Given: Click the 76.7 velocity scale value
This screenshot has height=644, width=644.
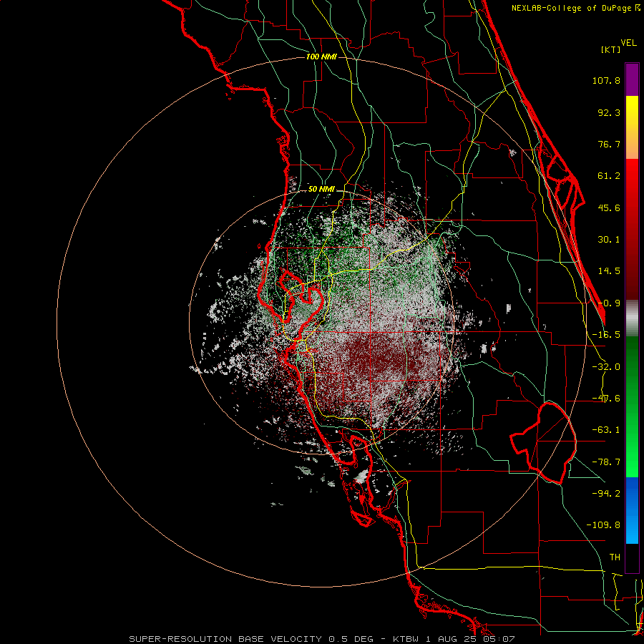Looking at the screenshot, I should [x=609, y=144].
